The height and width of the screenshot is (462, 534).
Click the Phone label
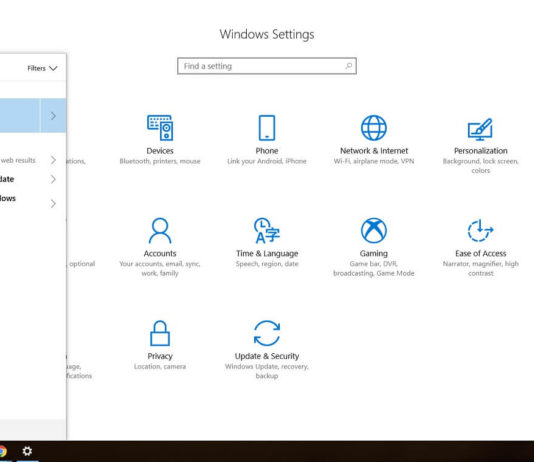tap(267, 151)
